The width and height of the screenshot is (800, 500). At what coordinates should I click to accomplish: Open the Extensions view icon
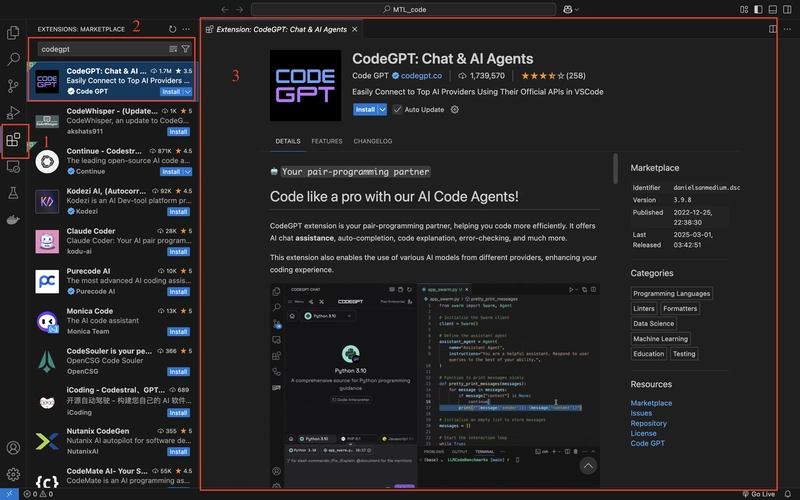tap(13, 139)
